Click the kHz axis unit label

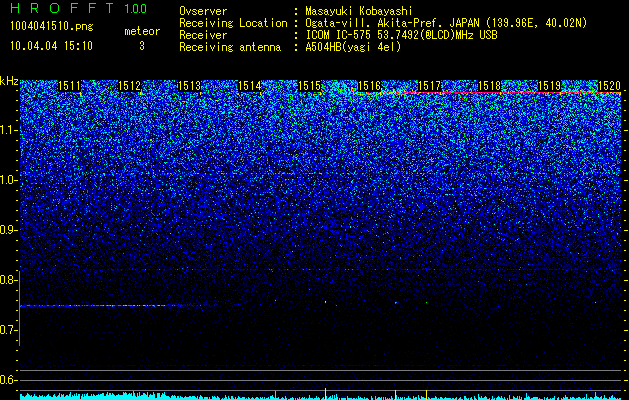coord(9,81)
